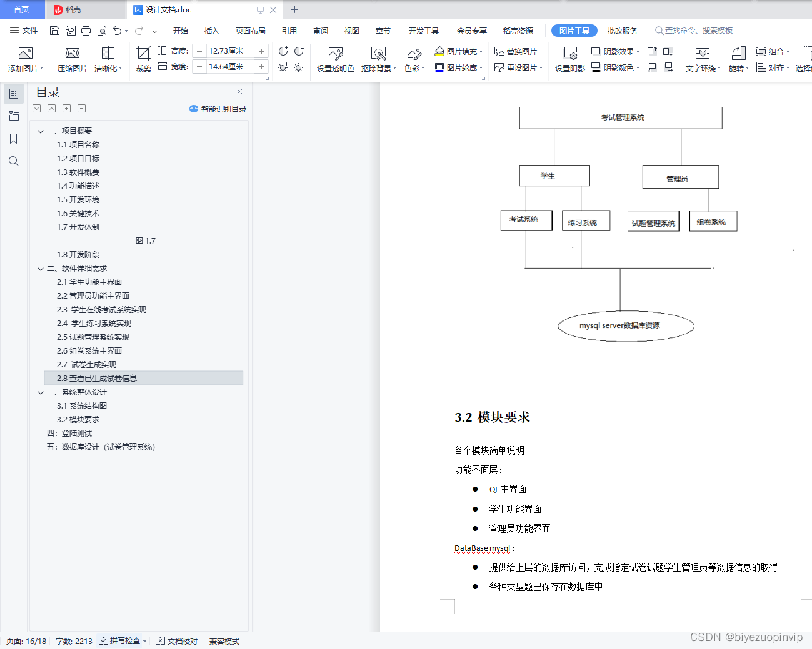This screenshot has height=649, width=812.
Task: Click the print icon in quick toolbar
Action: 86,31
